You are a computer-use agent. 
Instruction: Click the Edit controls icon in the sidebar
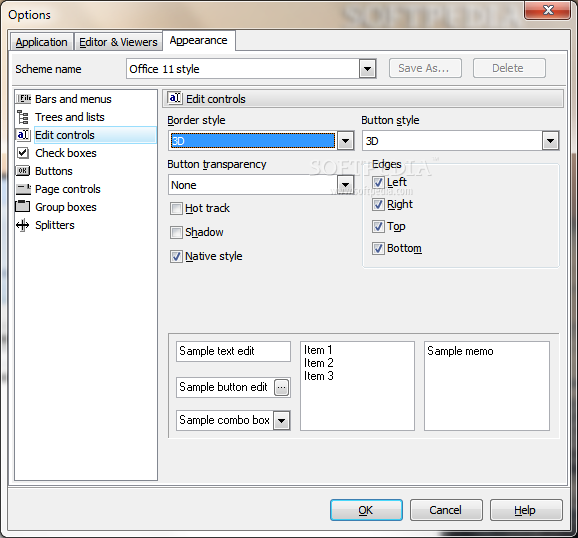click(x=23, y=135)
